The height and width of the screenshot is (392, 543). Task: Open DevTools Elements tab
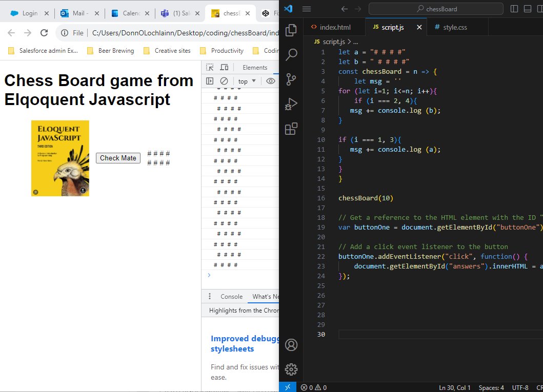[x=255, y=68]
